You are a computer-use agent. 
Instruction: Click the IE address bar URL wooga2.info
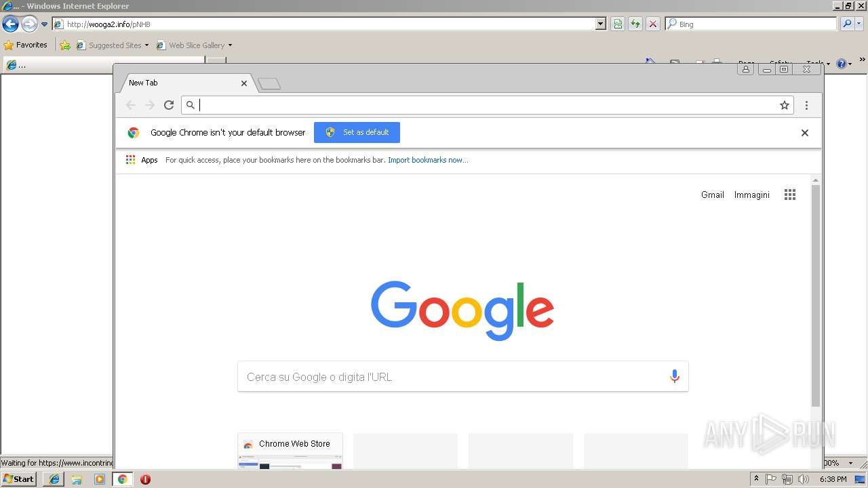(109, 24)
